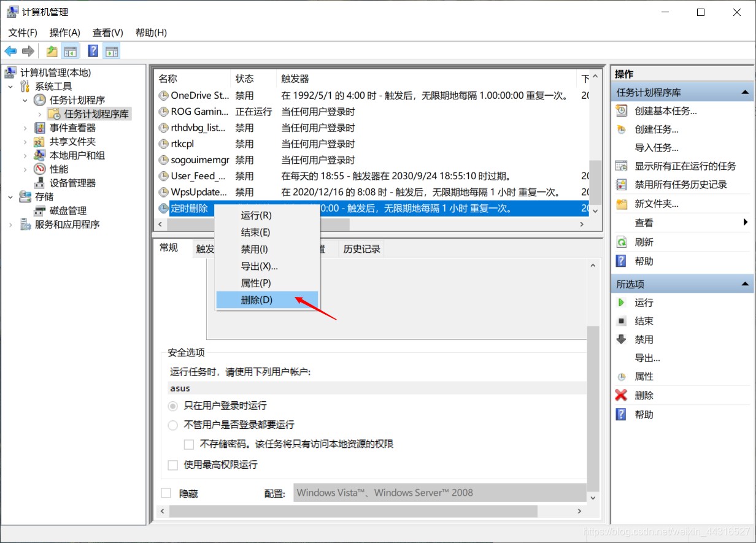This screenshot has width=756, height=543.
Task: Open 设备管理器 in the tree
Action: tap(72, 183)
